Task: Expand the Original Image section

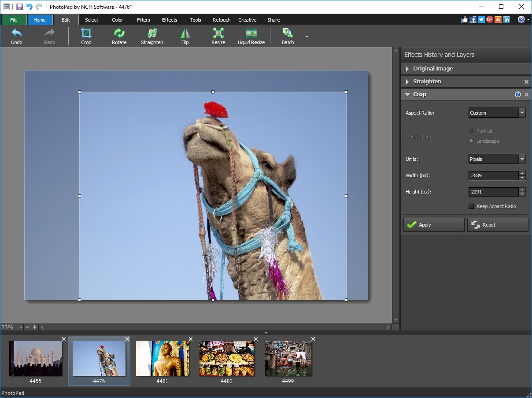Action: pos(432,68)
